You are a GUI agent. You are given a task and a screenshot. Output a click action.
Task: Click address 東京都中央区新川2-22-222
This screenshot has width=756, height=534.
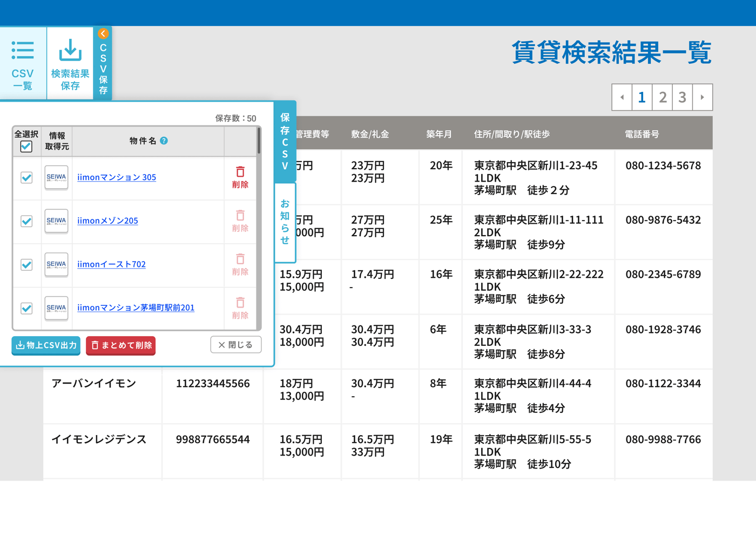pyautogui.click(x=538, y=275)
